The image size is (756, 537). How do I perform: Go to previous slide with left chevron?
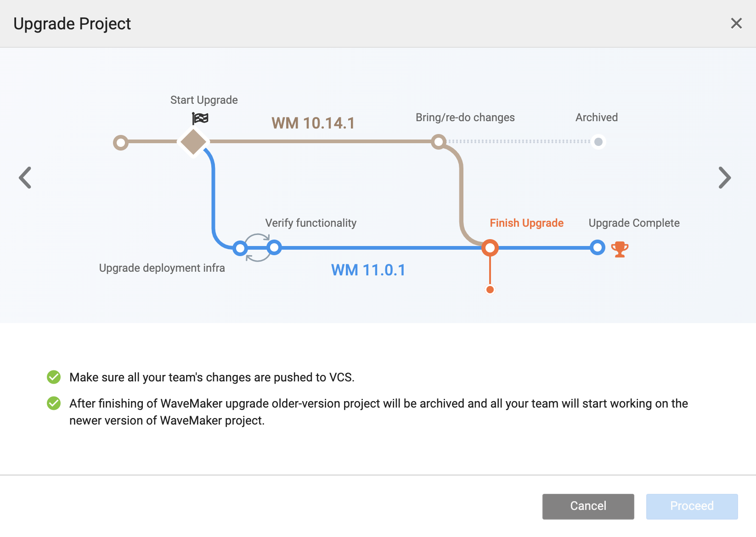pyautogui.click(x=25, y=178)
